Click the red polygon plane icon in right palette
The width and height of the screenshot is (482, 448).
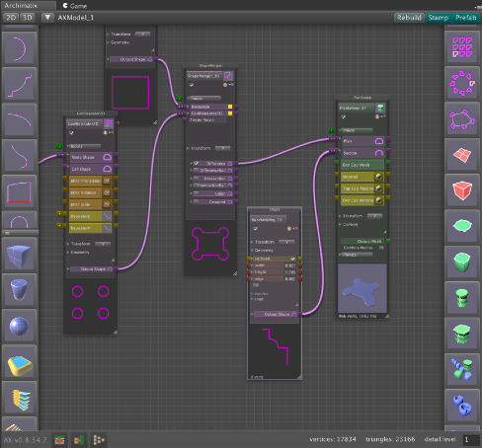tap(462, 155)
